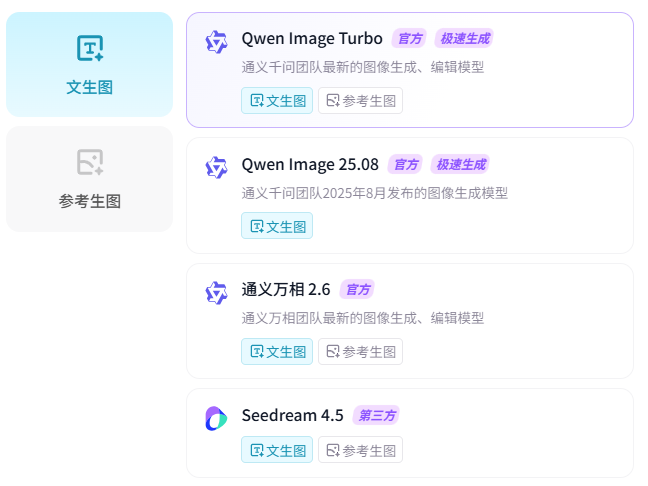Image resolution: width=648 pixels, height=486 pixels.
Task: Click the Qwen Image 25.08 logo icon
Action: click(x=217, y=167)
